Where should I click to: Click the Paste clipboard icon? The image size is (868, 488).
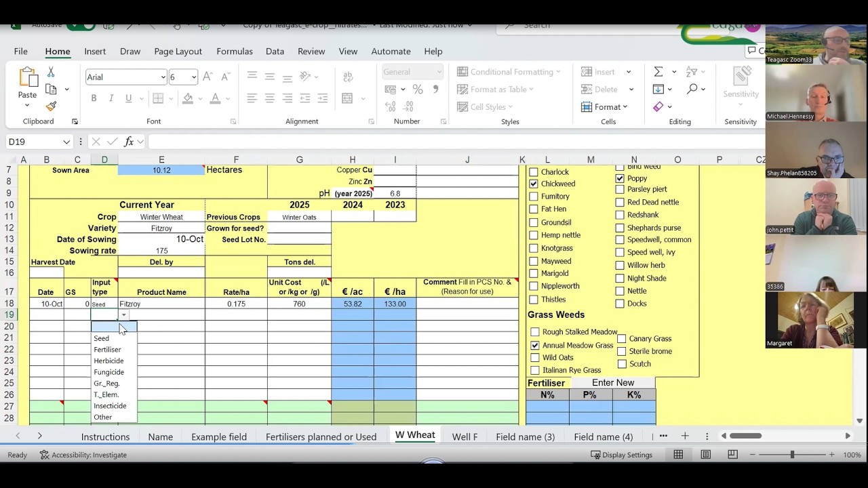point(28,77)
